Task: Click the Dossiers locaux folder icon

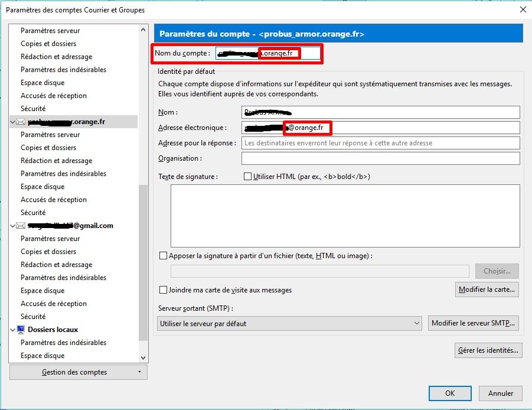Action: [x=21, y=329]
